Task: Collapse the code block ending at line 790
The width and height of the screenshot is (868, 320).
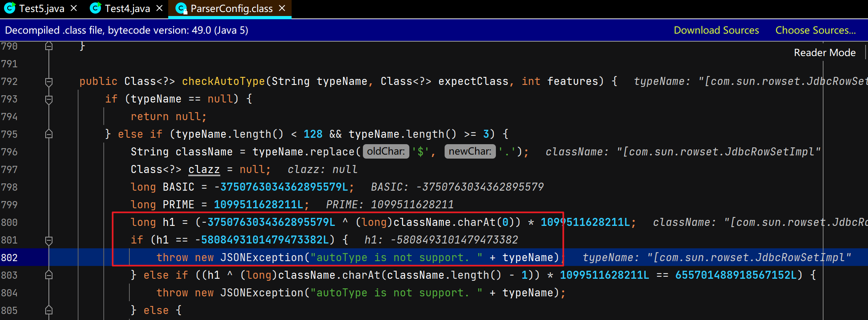Action: [x=49, y=46]
